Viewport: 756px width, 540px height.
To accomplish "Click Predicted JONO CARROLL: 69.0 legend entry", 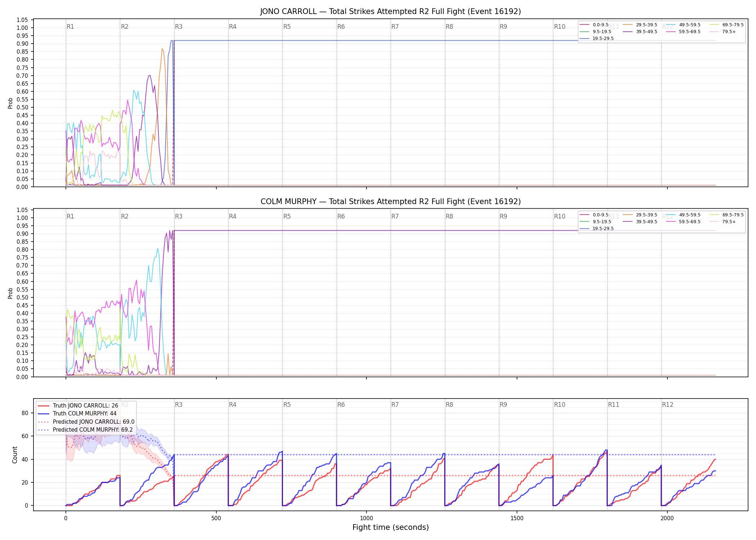I will point(86,422).
